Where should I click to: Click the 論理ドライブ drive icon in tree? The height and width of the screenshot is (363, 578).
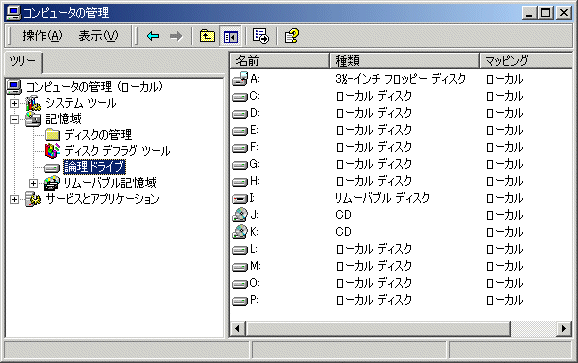(x=52, y=168)
